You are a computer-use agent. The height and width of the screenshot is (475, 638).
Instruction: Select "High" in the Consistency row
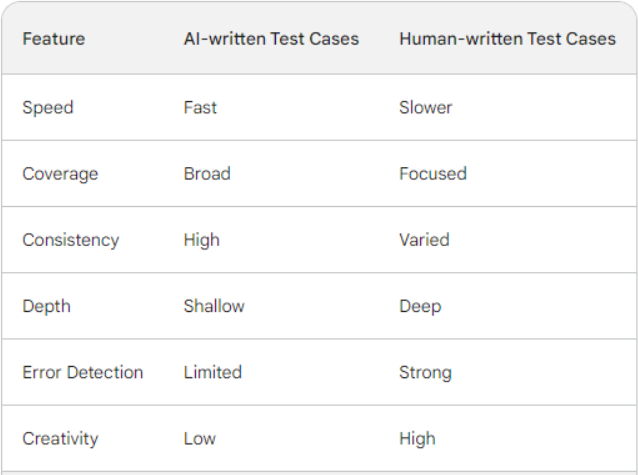pos(201,240)
